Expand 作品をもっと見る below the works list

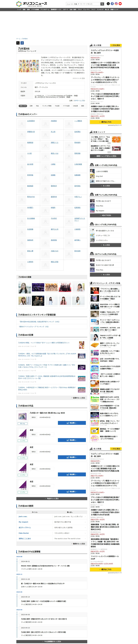52,498
